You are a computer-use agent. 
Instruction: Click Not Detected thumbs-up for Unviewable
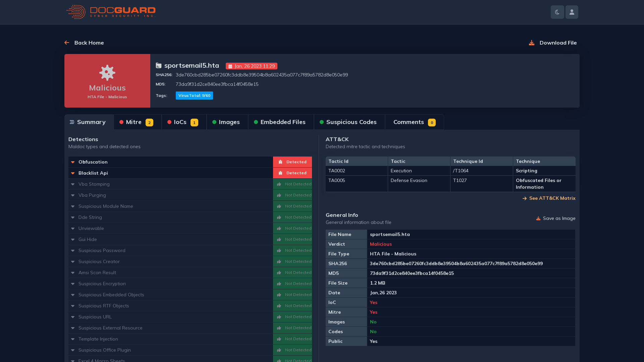point(279,228)
